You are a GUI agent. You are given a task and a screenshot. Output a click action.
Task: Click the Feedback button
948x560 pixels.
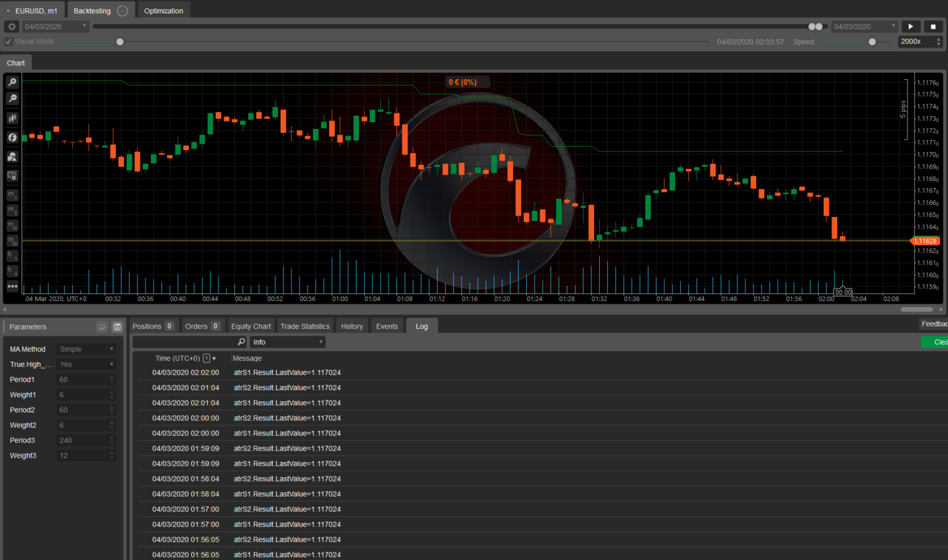tap(934, 324)
